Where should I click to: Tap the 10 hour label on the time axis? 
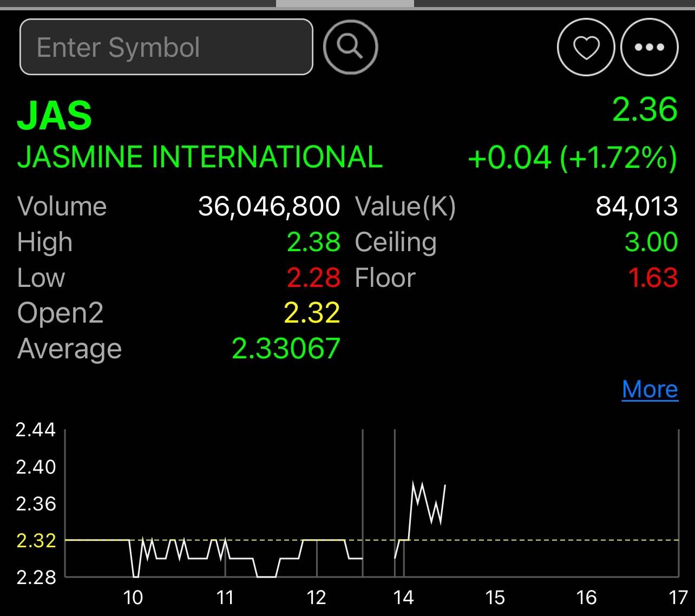click(x=133, y=598)
